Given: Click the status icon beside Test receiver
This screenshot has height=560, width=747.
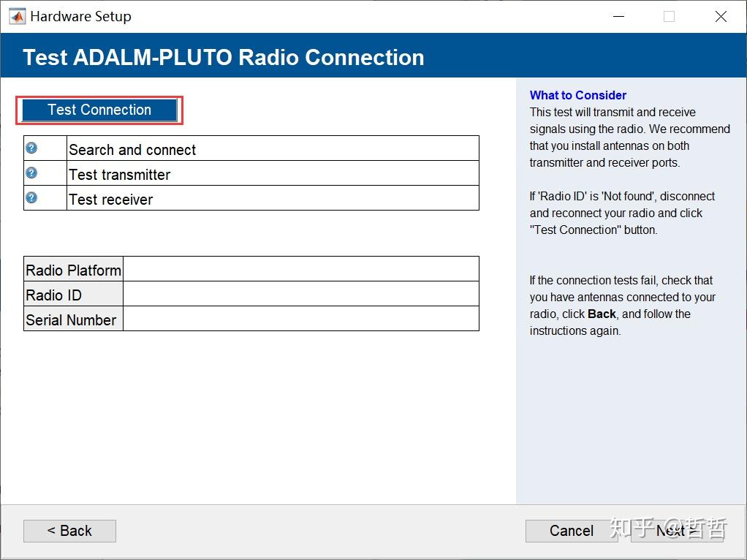Looking at the screenshot, I should (31, 197).
